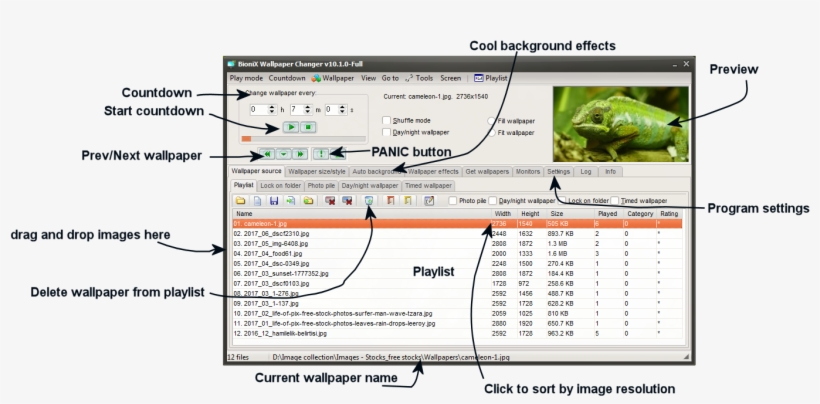Viewport: 820px width, 404px height.
Task: Sort playlist by the Size column header
Action: pyautogui.click(x=570, y=214)
